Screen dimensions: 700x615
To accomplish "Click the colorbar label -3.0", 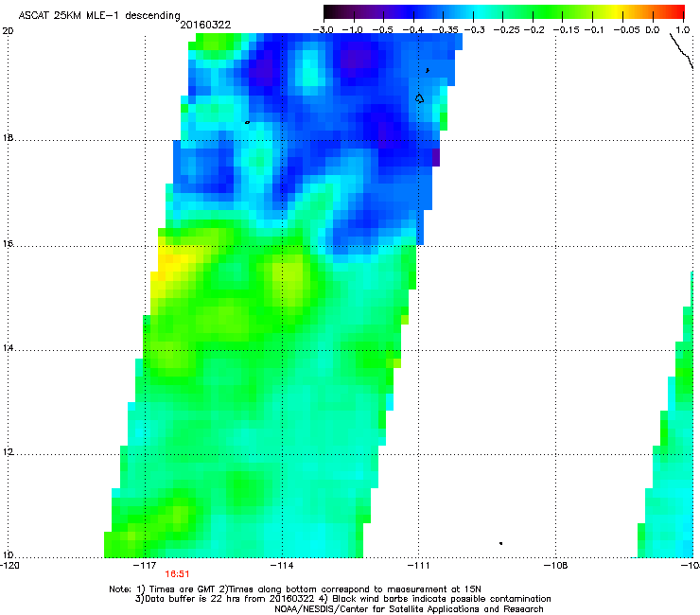I will click(323, 30).
